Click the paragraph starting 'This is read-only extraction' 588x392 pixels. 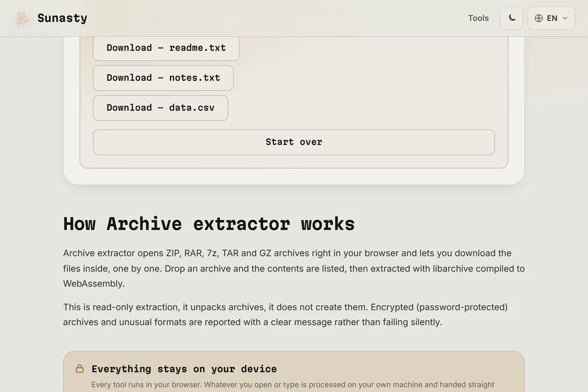coord(285,314)
